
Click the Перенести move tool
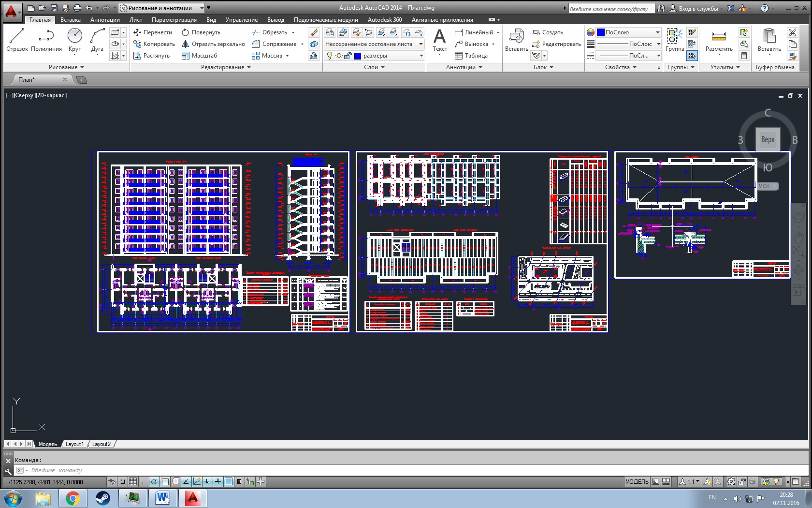tap(153, 32)
